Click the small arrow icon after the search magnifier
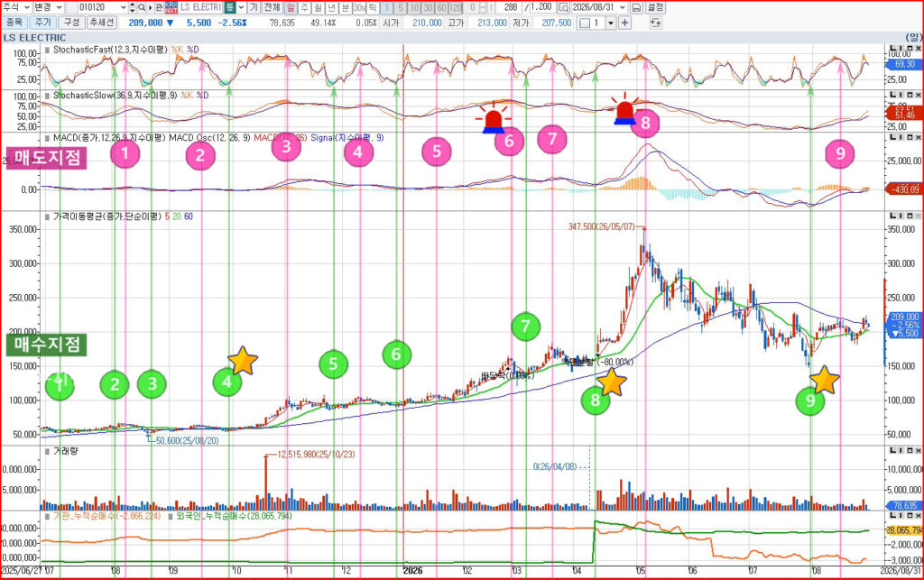 [150, 7]
